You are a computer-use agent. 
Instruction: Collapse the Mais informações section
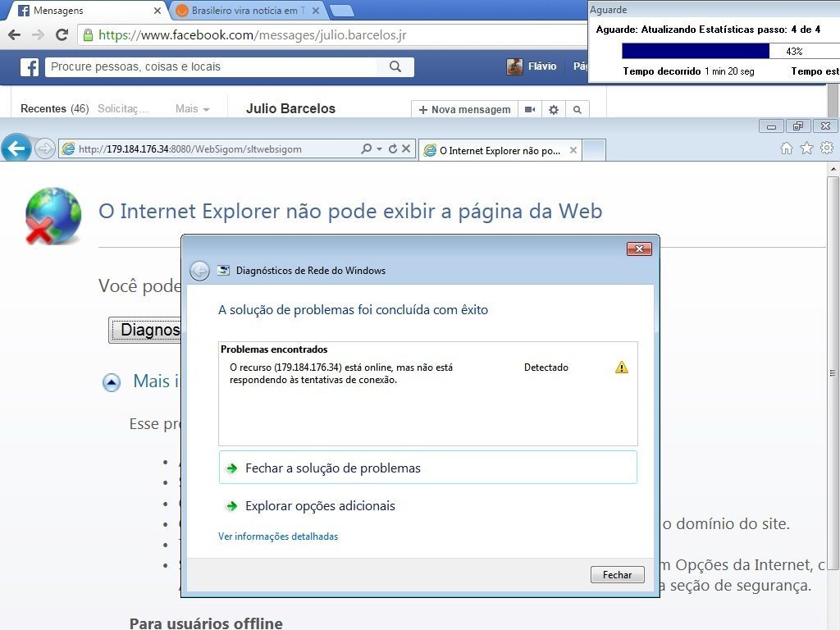(112, 382)
